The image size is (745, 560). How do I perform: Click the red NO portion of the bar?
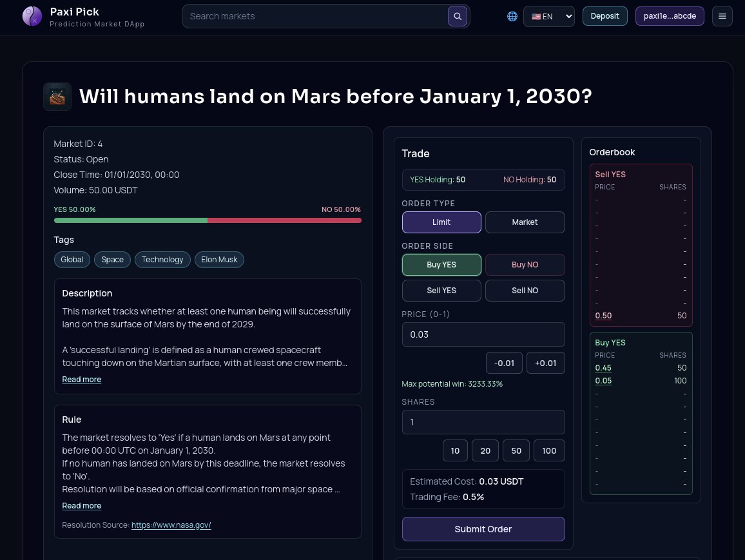(x=285, y=220)
